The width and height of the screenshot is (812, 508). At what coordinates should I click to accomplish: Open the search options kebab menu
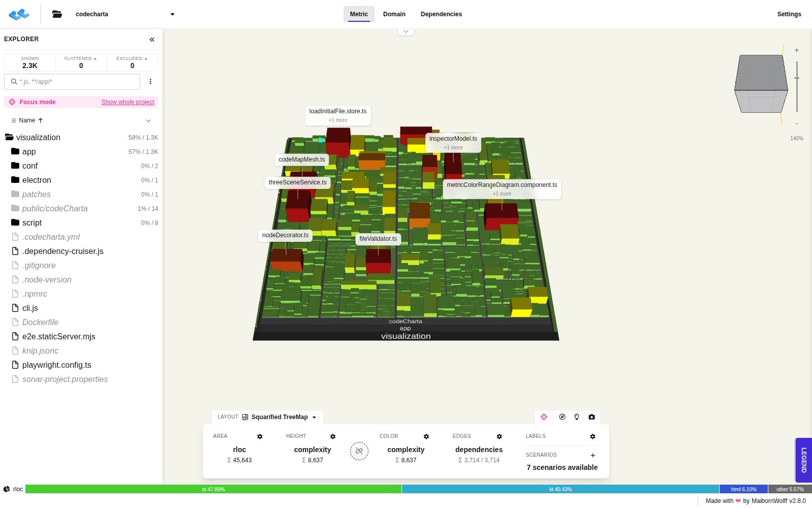[150, 82]
